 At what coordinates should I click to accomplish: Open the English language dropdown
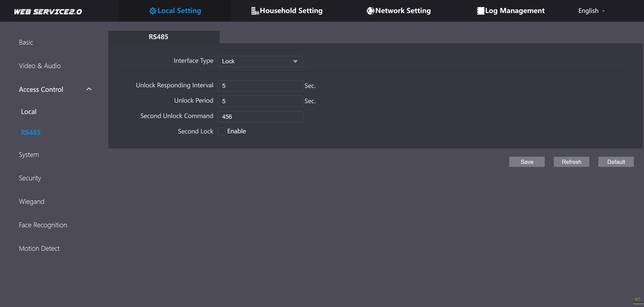pyautogui.click(x=591, y=11)
